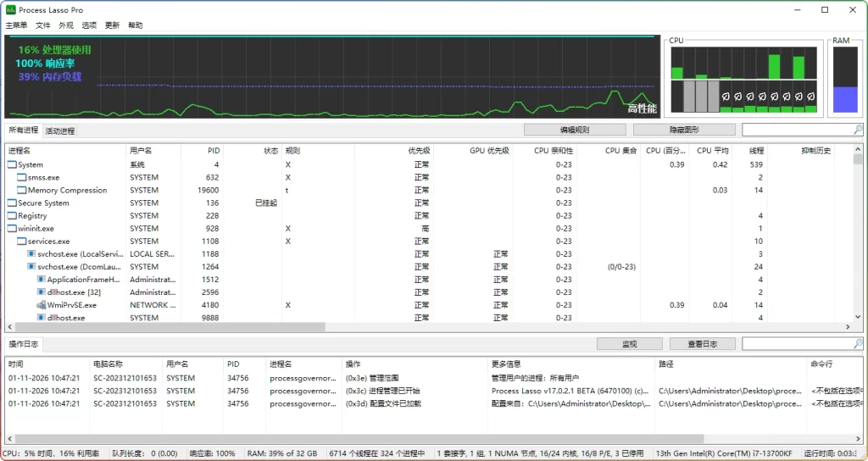
Task: Open the 外观 menu
Action: tap(66, 25)
